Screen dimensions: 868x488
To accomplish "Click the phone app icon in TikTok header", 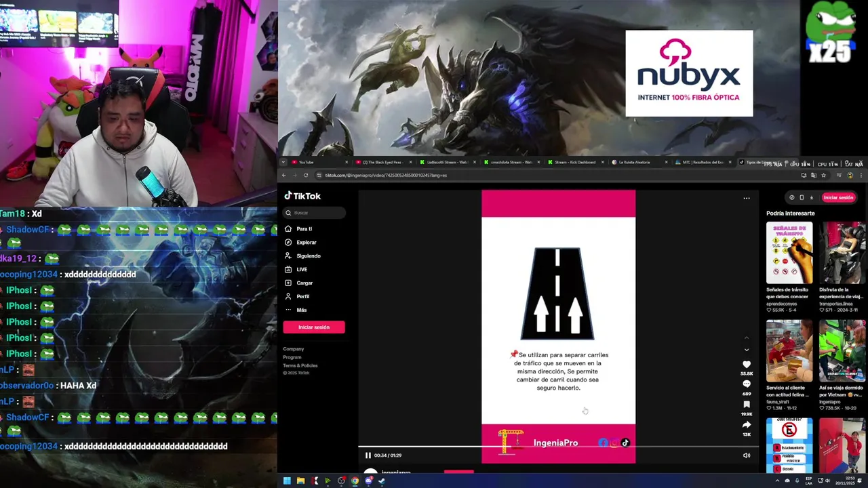I will tap(802, 198).
